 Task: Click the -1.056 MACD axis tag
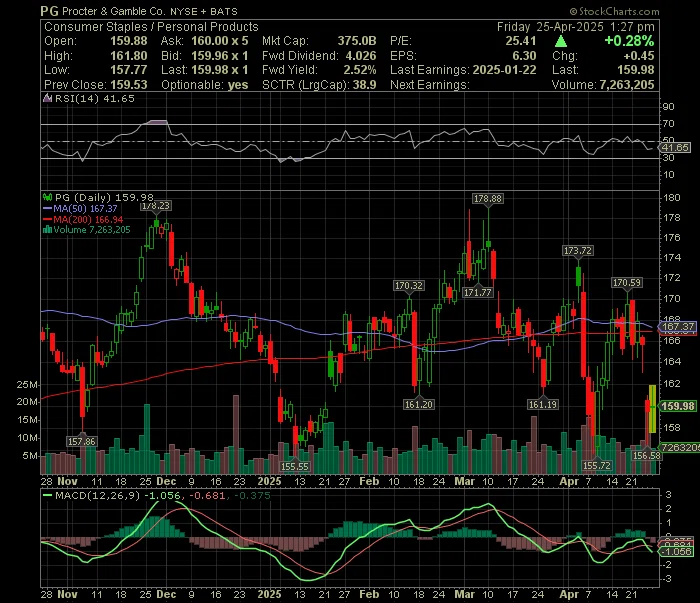(x=676, y=552)
